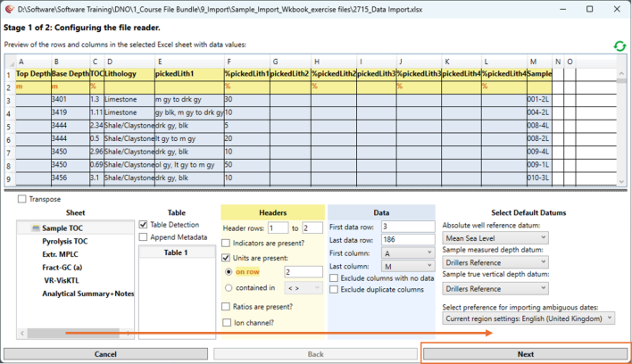
Task: Expand the Absolute well reference datum dropdown
Action: click(x=495, y=238)
